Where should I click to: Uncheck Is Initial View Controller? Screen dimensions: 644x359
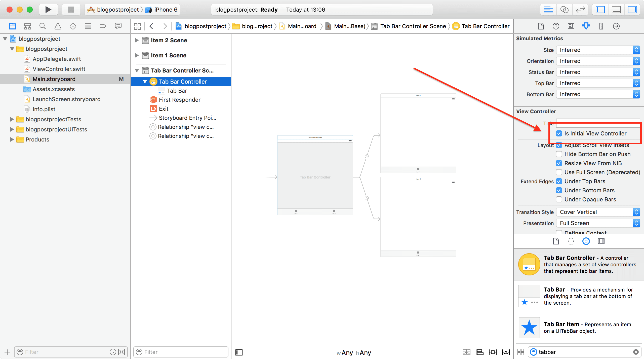tap(559, 133)
